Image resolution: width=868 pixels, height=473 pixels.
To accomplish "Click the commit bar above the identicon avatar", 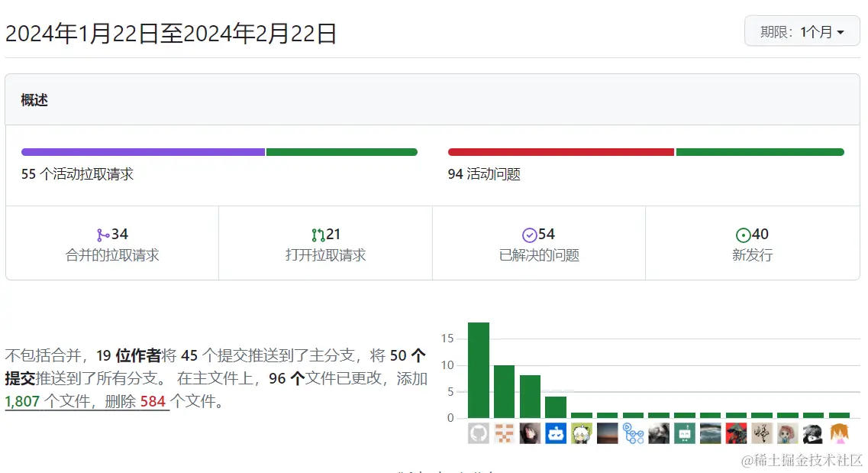I will 504,391.
